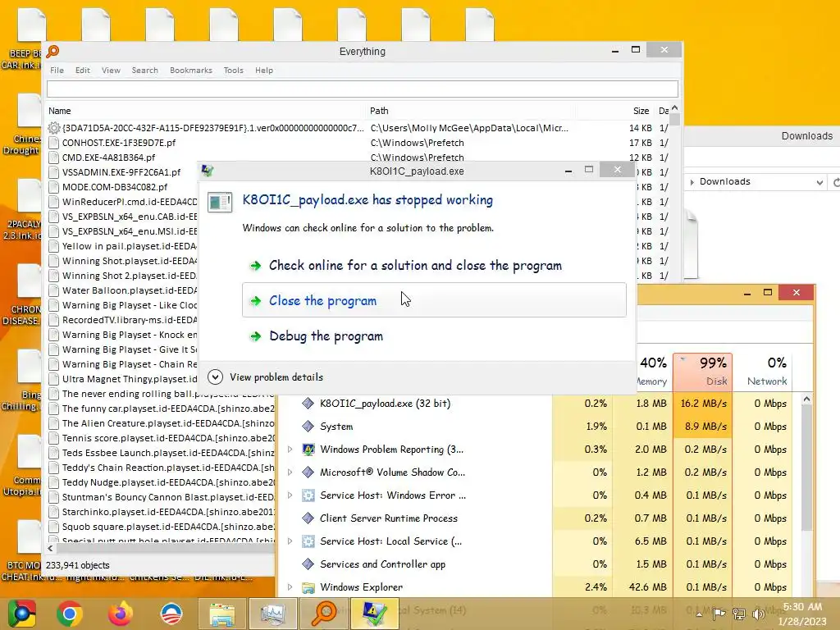The height and width of the screenshot is (630, 840).
Task: Show hidden tray icons with the up arrow
Action: pyautogui.click(x=699, y=614)
